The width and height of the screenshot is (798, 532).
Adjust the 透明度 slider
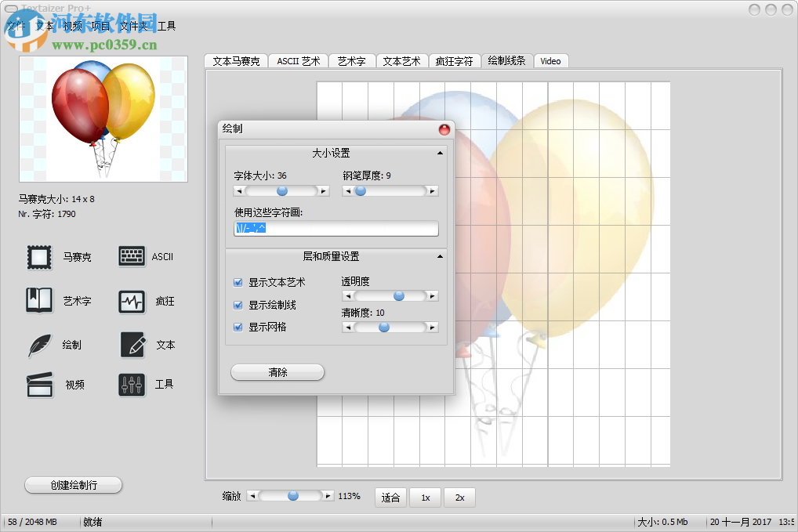pos(399,295)
